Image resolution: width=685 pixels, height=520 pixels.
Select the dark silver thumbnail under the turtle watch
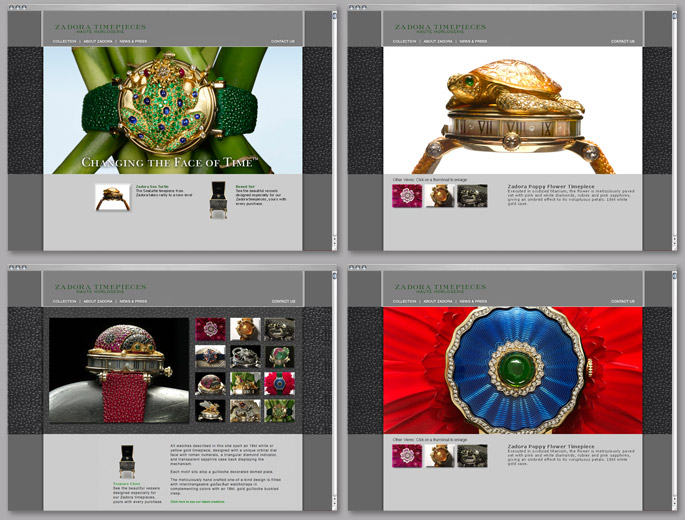pyautogui.click(x=472, y=195)
